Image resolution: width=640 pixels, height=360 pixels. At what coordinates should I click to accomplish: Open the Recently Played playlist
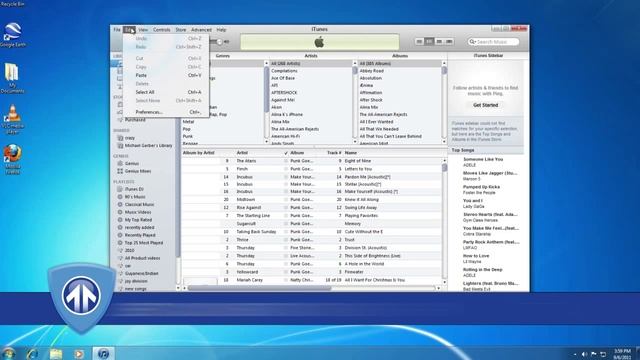pos(140,235)
